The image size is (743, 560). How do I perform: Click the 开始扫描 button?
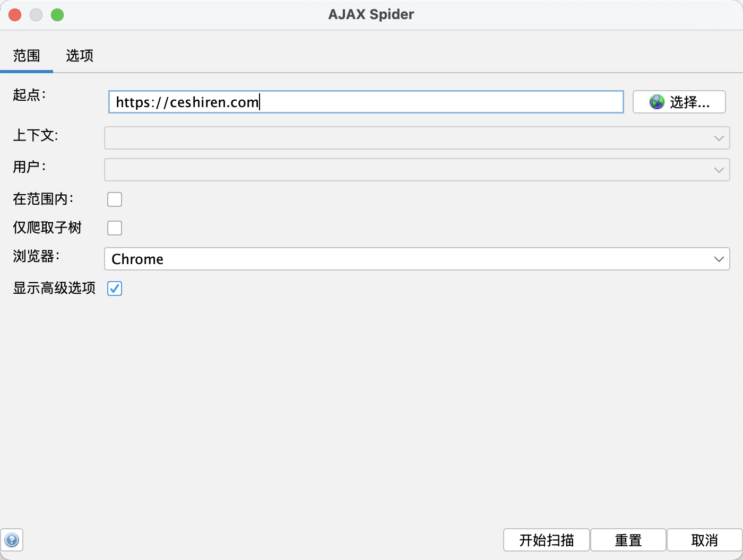point(547,540)
